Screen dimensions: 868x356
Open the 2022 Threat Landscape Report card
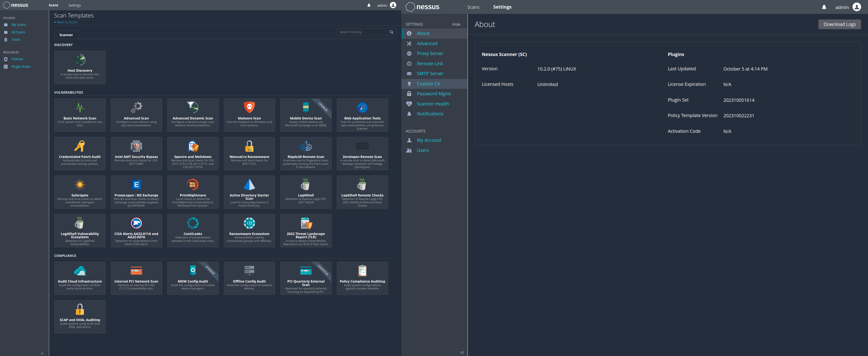(x=306, y=231)
